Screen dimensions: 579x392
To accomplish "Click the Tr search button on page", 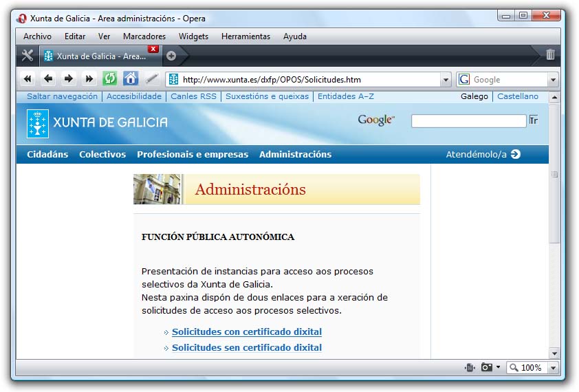I will coord(534,120).
